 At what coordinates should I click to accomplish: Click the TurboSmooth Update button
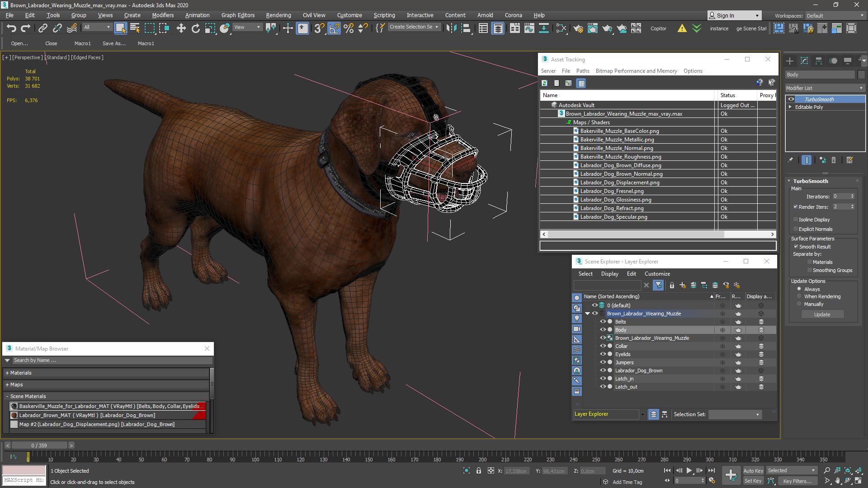822,314
